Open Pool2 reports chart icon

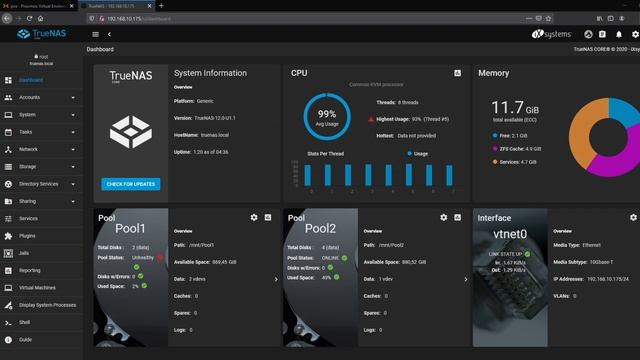pos(458,218)
